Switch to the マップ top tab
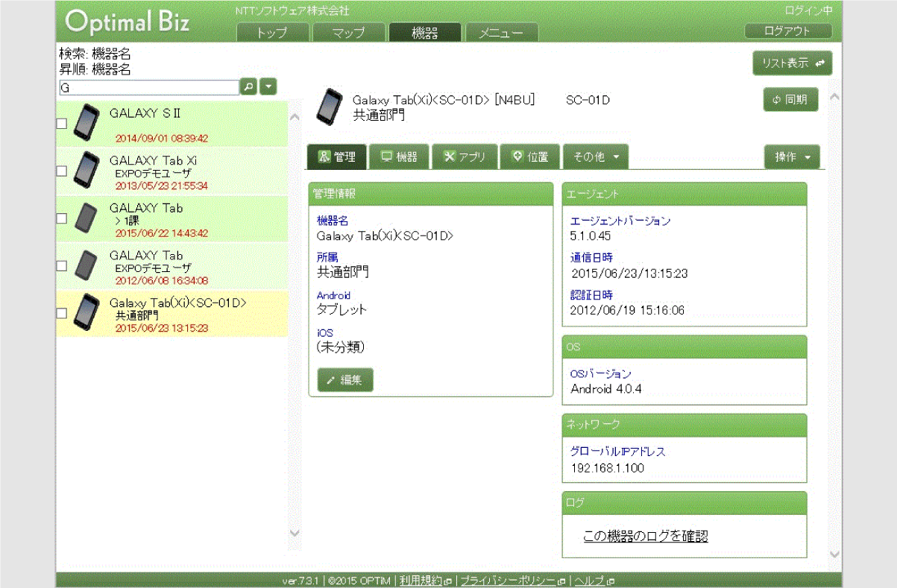 point(349,33)
